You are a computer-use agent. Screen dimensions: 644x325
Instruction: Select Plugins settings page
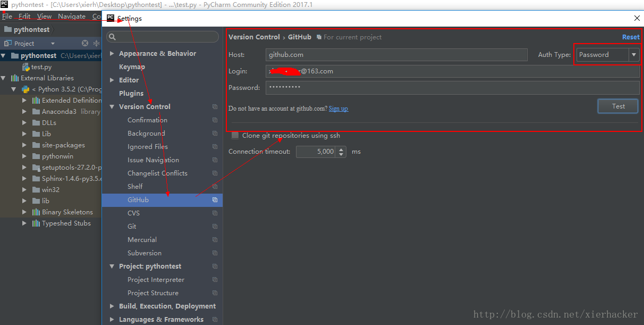131,94
